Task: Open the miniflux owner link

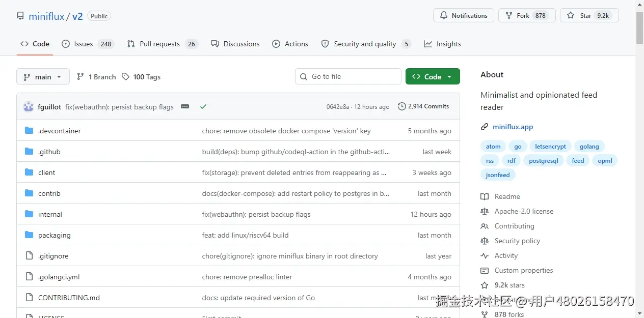Action: [46, 16]
